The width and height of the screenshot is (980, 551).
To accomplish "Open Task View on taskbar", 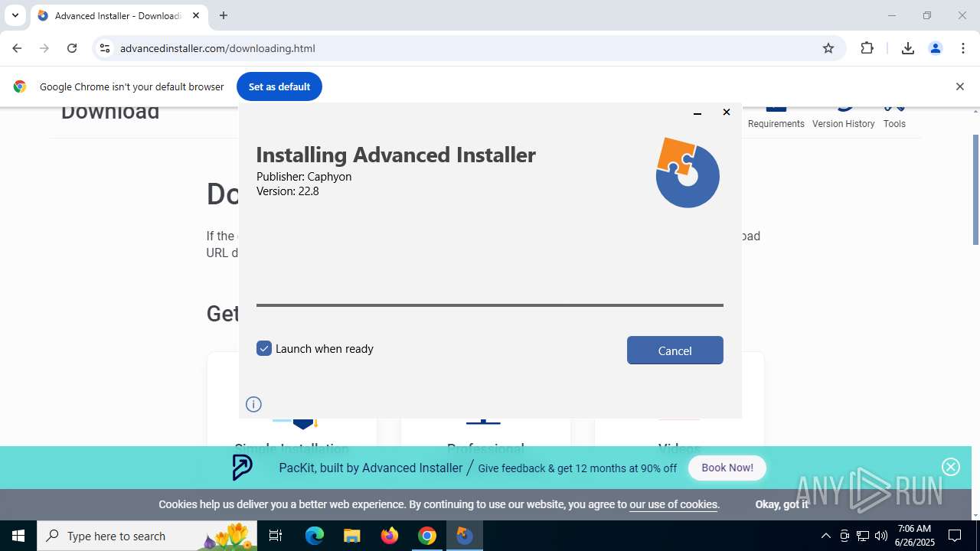I will point(276,536).
